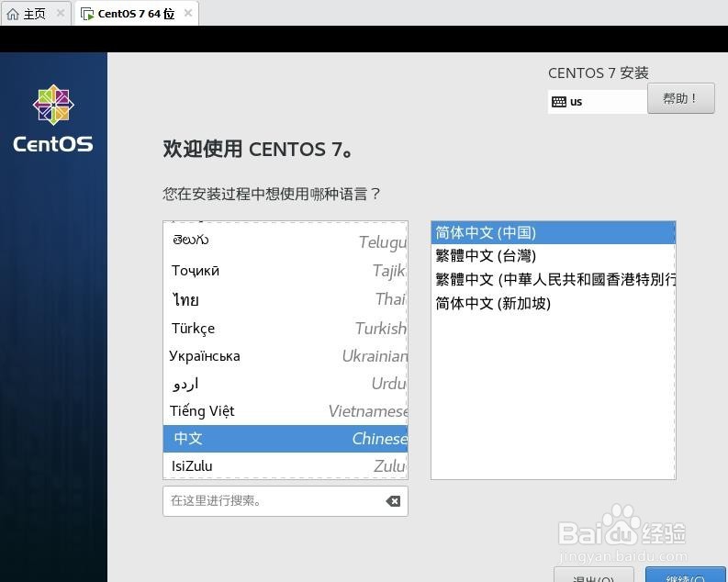Select the 简体中文 (中国) locale

(553, 232)
